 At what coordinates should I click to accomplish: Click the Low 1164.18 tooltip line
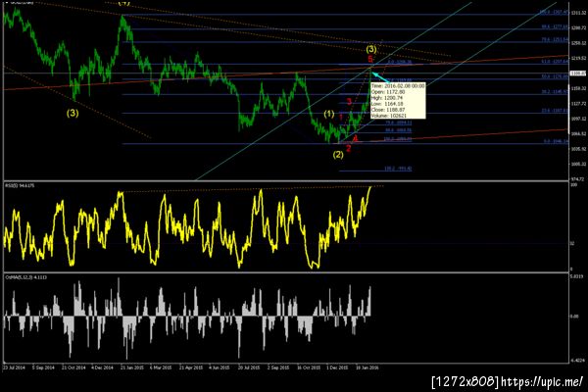click(387, 104)
